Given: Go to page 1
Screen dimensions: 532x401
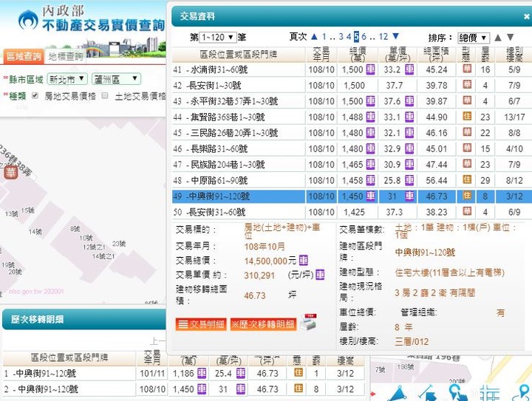Looking at the screenshot, I should 324,37.
